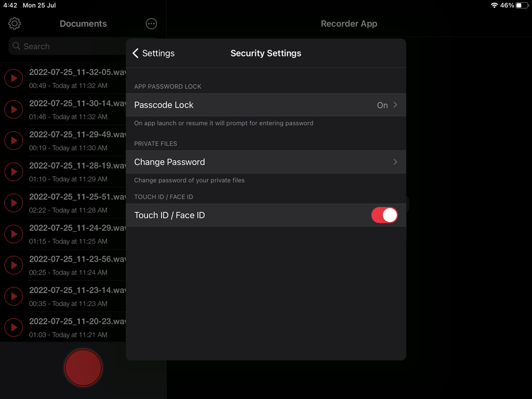Click the Documents panel title
532x399 pixels.
(x=83, y=24)
